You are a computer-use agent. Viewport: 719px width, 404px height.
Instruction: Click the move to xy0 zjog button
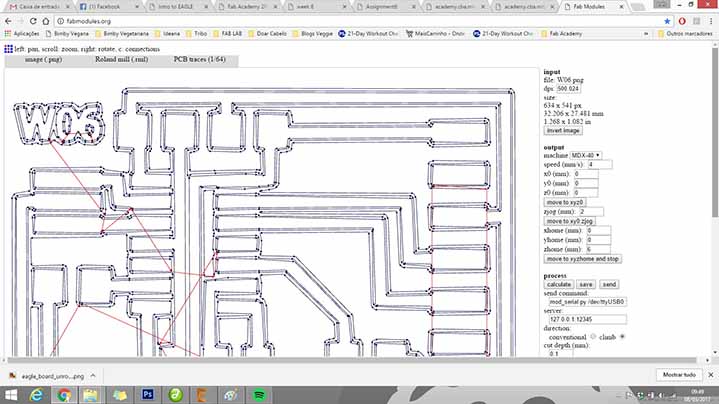point(570,221)
